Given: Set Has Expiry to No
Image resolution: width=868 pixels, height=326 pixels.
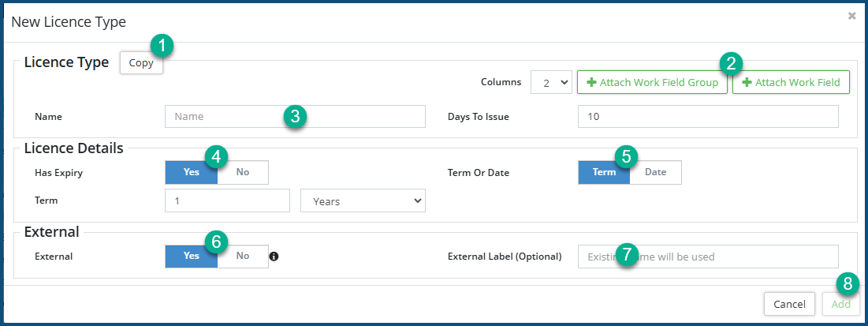Looking at the screenshot, I should tap(243, 172).
